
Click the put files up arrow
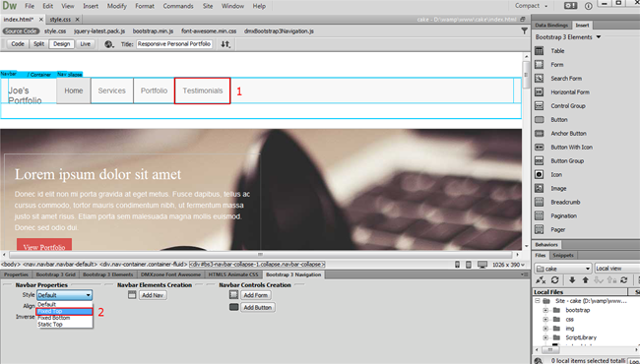tap(585, 280)
